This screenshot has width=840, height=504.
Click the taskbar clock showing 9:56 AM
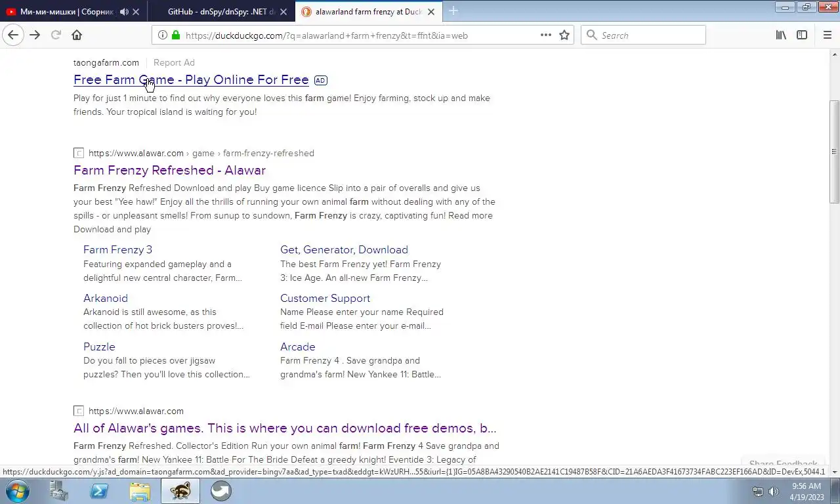pyautogui.click(x=807, y=492)
